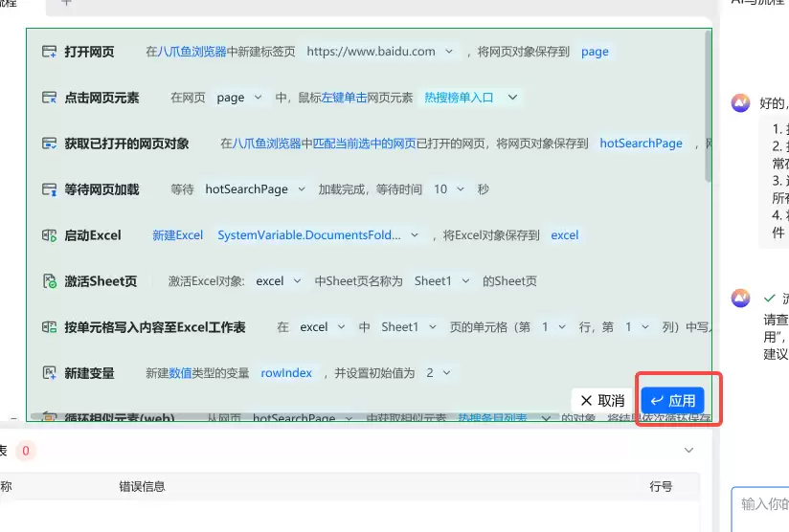Click the 激活Sheet页 step icon
The height and width of the screenshot is (532, 789).
[x=49, y=281]
